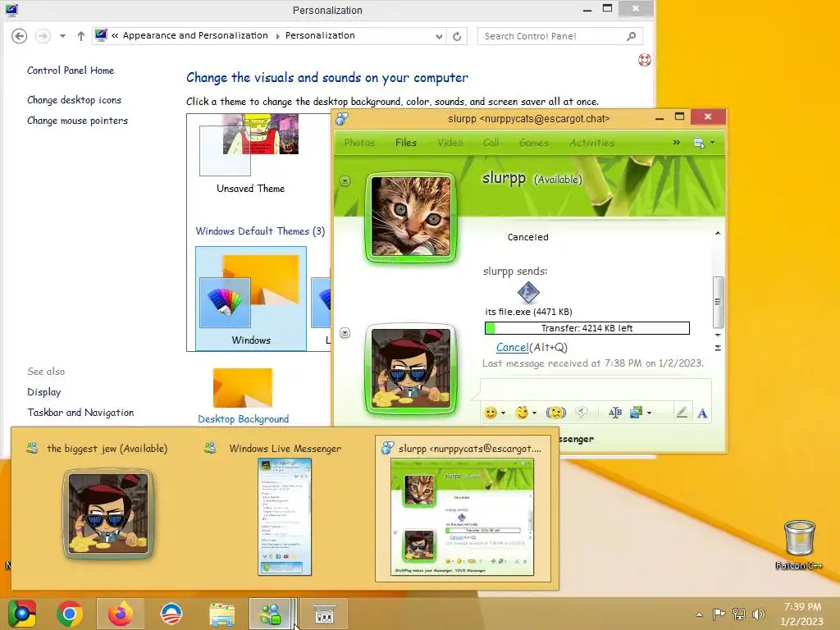The width and height of the screenshot is (840, 630).
Task: Open the Display link under See also
Action: coord(44,392)
